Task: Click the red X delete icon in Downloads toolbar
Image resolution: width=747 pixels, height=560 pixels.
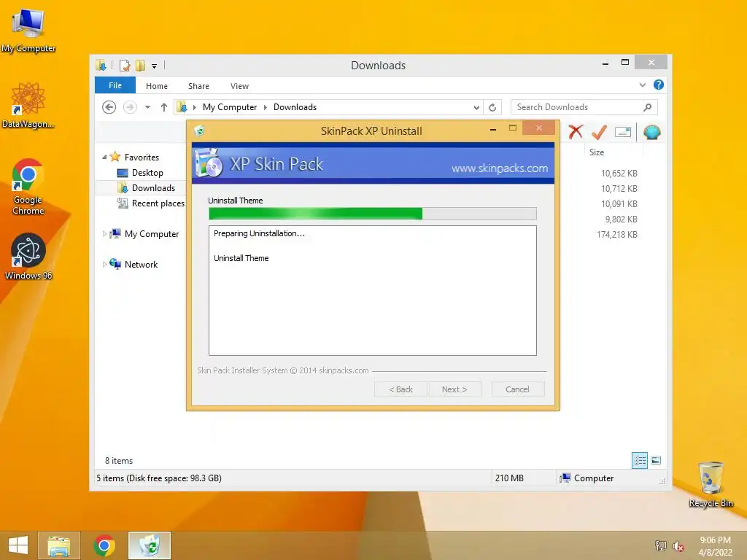Action: pyautogui.click(x=576, y=131)
